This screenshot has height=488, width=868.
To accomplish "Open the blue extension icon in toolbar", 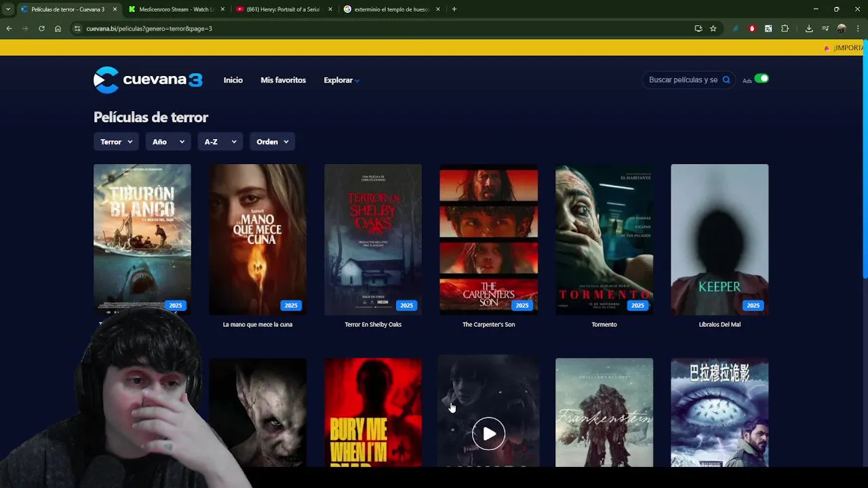I will 736,28.
